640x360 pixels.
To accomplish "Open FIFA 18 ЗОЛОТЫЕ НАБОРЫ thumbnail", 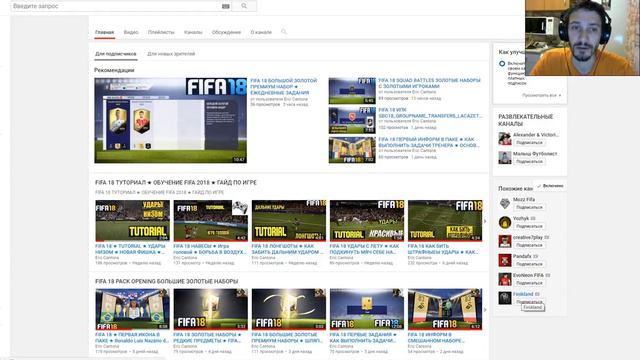I will tap(210, 309).
